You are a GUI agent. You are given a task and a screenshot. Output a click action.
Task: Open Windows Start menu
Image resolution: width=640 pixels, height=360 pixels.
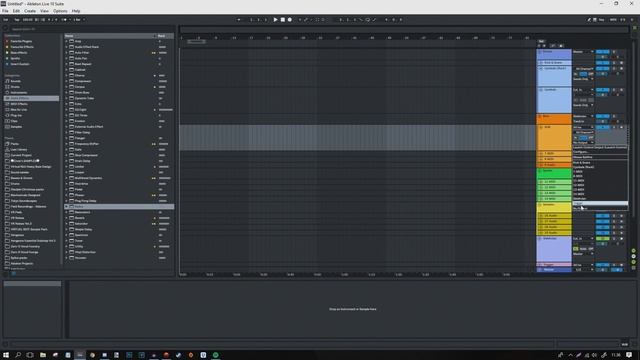point(6,355)
